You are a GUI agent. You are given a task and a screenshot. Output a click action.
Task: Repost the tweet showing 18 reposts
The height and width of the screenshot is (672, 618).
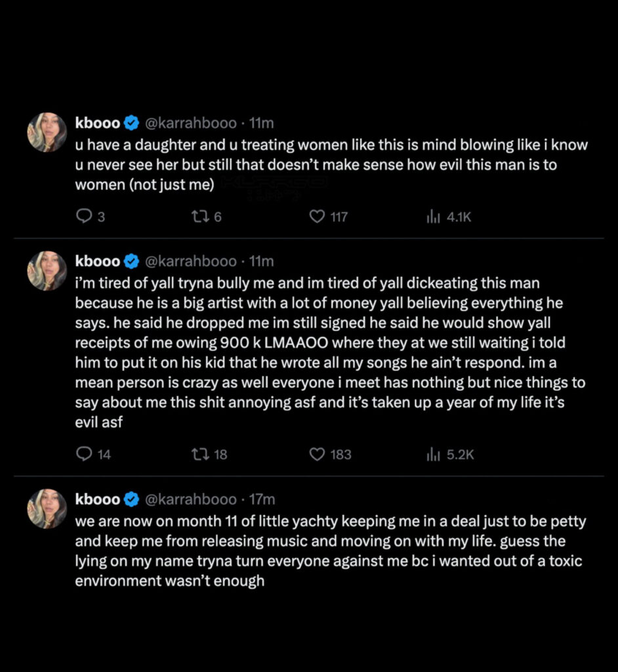click(x=199, y=454)
